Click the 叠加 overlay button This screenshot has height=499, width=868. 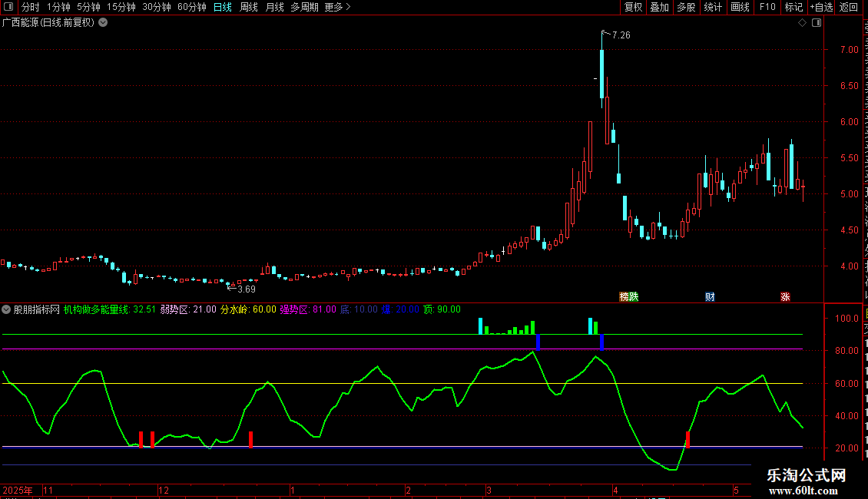click(659, 7)
